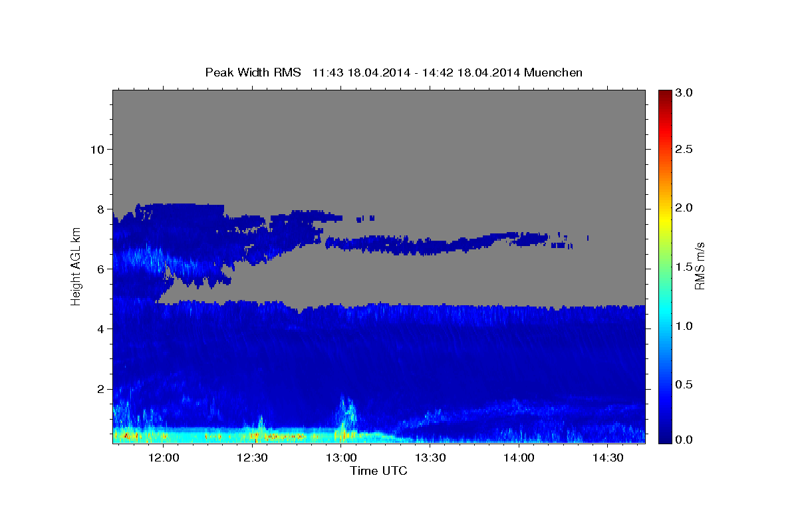Click the 13:30 time tick label

[x=430, y=458]
